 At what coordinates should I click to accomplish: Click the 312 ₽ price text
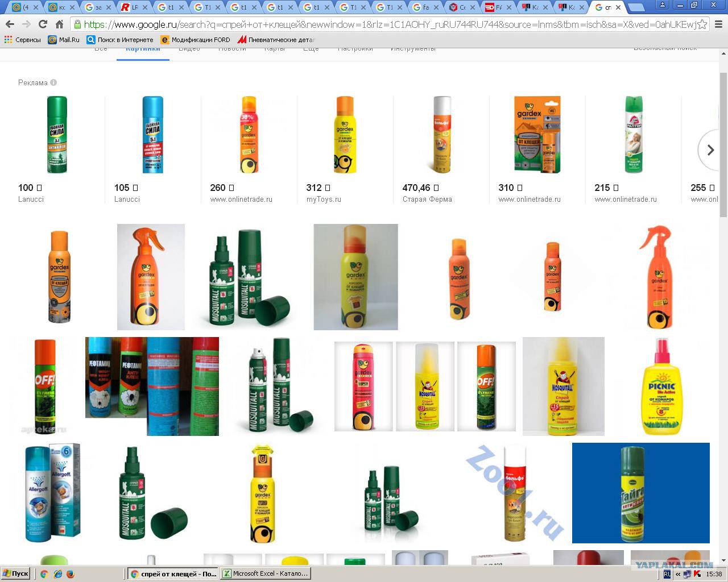[318, 188]
